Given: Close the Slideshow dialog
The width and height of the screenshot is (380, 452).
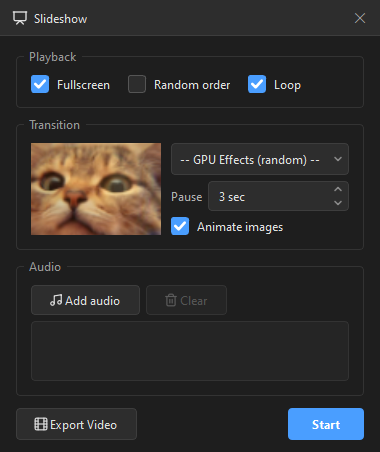Looking at the screenshot, I should [x=360, y=18].
